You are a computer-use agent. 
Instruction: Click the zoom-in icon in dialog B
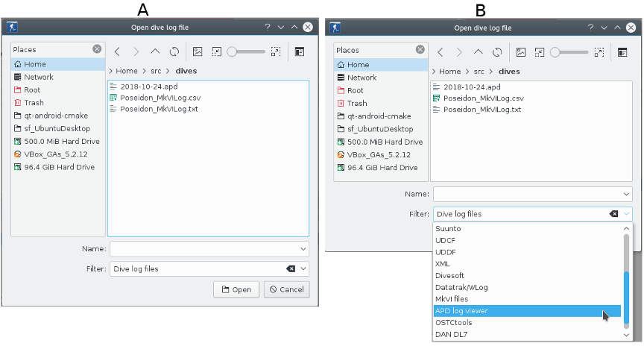pos(598,52)
